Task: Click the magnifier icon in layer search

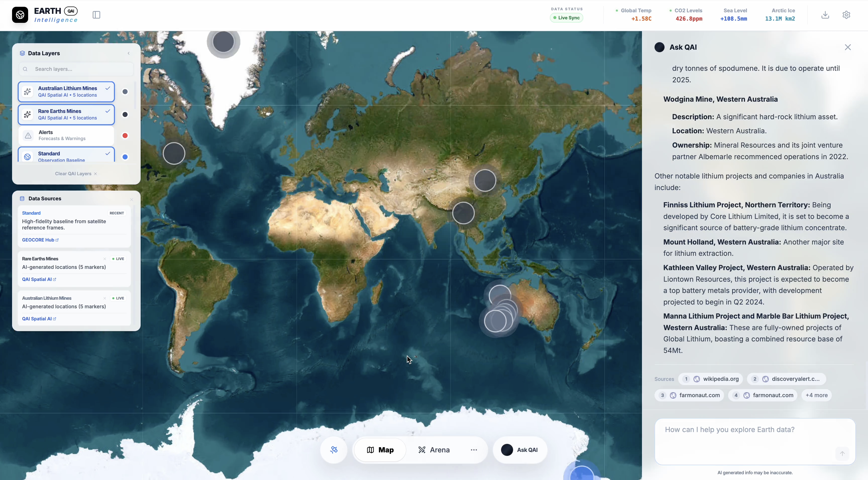Action: (25, 69)
